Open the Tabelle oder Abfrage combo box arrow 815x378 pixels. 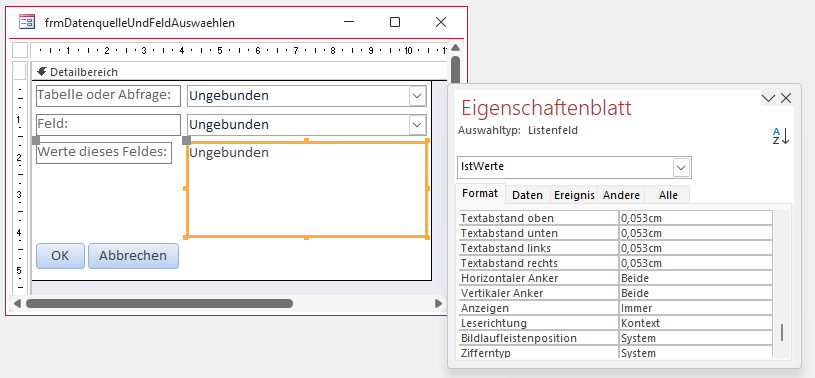click(x=417, y=96)
